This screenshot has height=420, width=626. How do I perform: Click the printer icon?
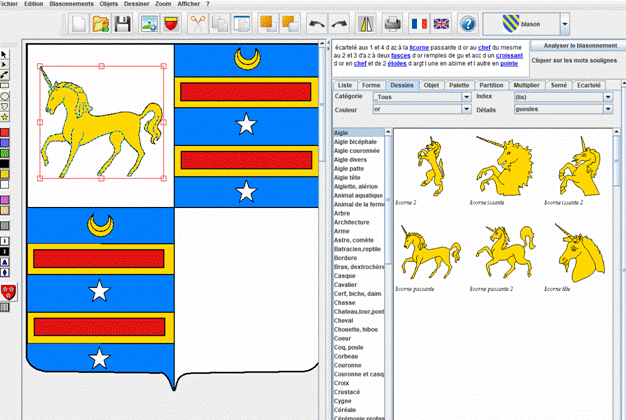(393, 22)
